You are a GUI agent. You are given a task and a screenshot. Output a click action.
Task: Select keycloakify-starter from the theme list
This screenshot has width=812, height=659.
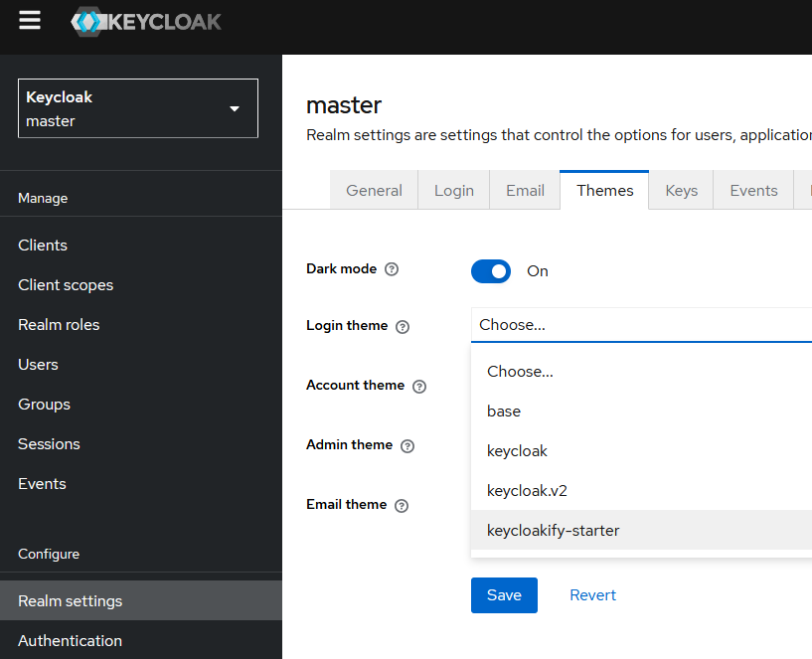coord(553,531)
